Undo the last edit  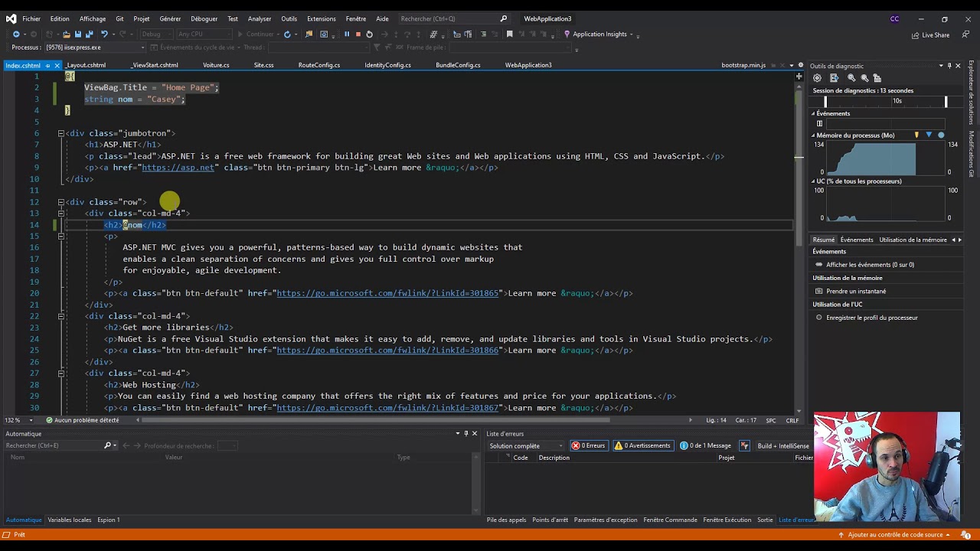[104, 34]
